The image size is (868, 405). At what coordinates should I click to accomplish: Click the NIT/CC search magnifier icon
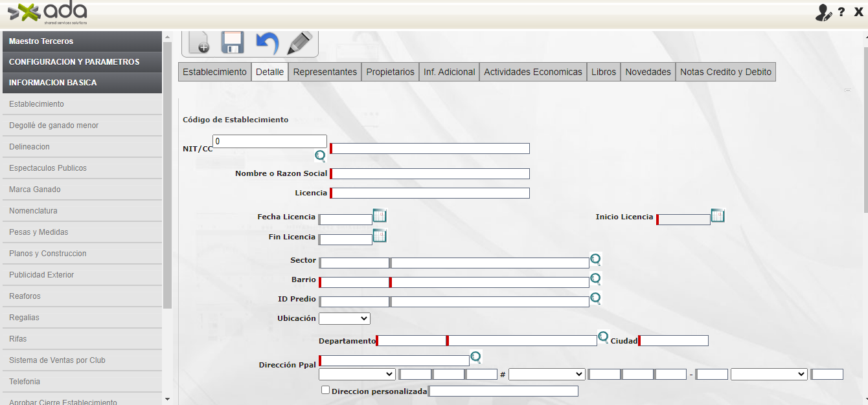tap(320, 155)
